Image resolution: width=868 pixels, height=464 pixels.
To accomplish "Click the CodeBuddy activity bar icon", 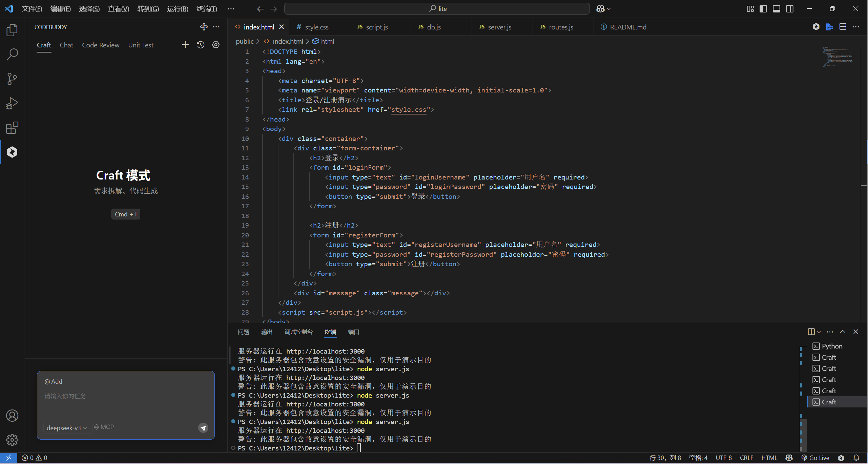I will 12,152.
